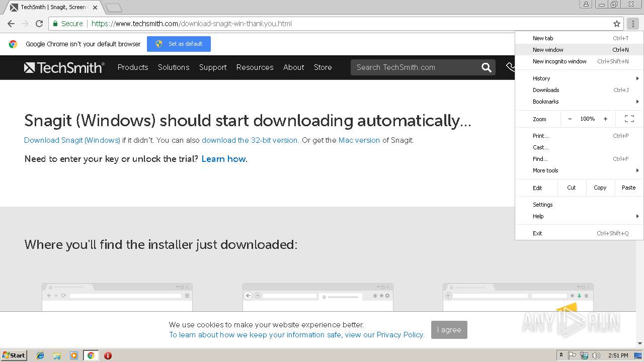Open Downloads from Chrome menu
644x362 pixels.
[579, 90]
